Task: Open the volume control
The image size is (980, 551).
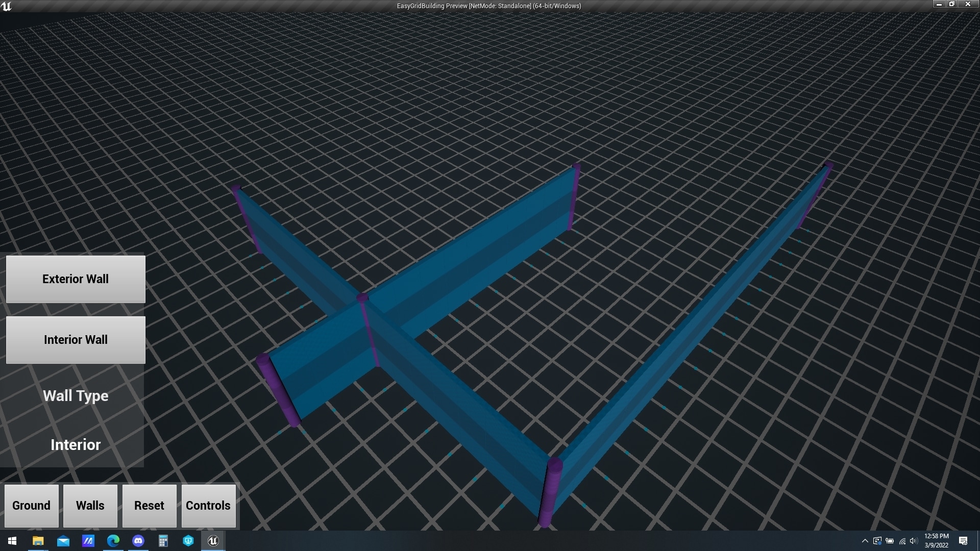Action: click(x=912, y=541)
